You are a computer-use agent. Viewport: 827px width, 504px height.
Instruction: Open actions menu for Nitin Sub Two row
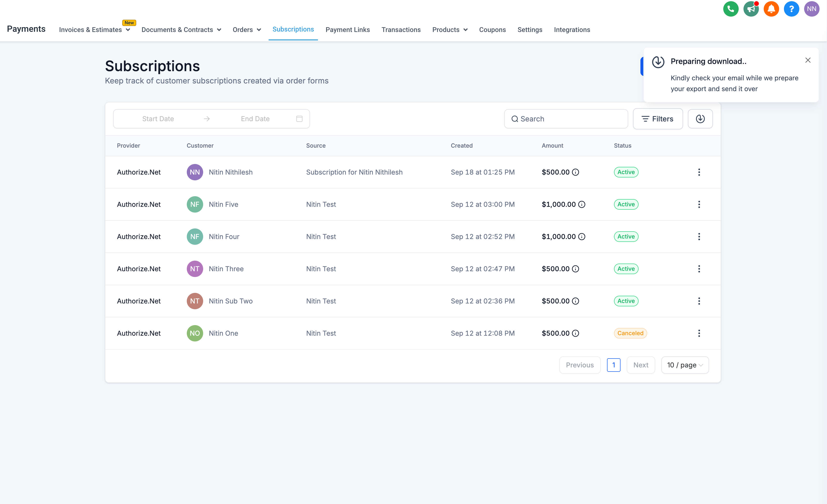[699, 301]
